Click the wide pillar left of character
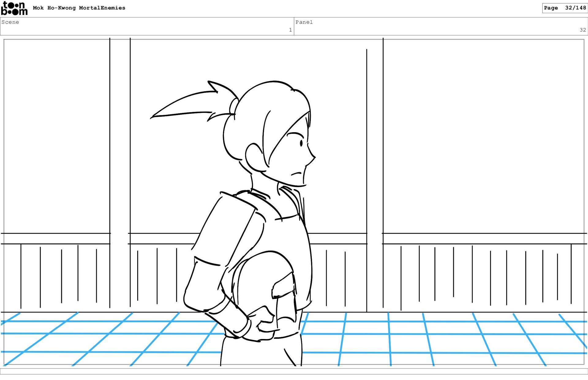 pos(120,171)
